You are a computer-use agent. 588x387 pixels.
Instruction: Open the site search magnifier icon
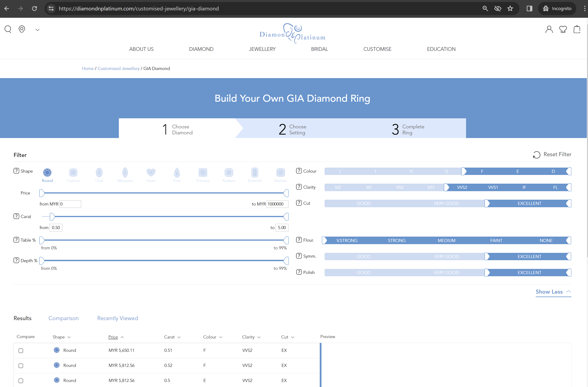[x=8, y=29]
